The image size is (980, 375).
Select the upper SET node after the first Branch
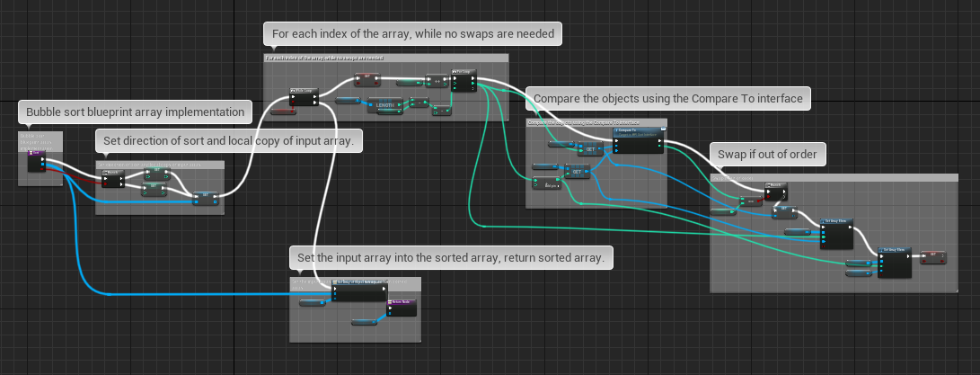156,174
